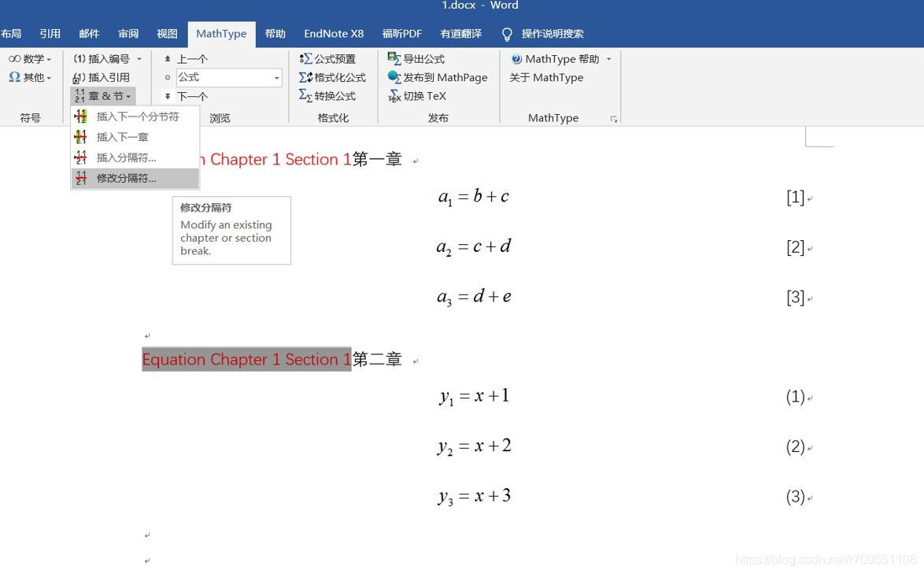The width and height of the screenshot is (924, 574).
Task: Switch to the 布局 ribbon tab
Action: pos(10,34)
